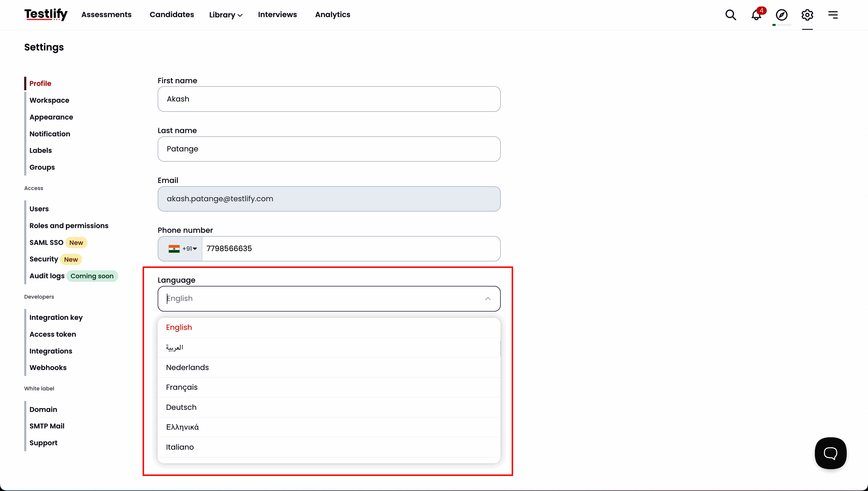This screenshot has height=491, width=868.
Task: Open the chat support bubble
Action: point(830,453)
